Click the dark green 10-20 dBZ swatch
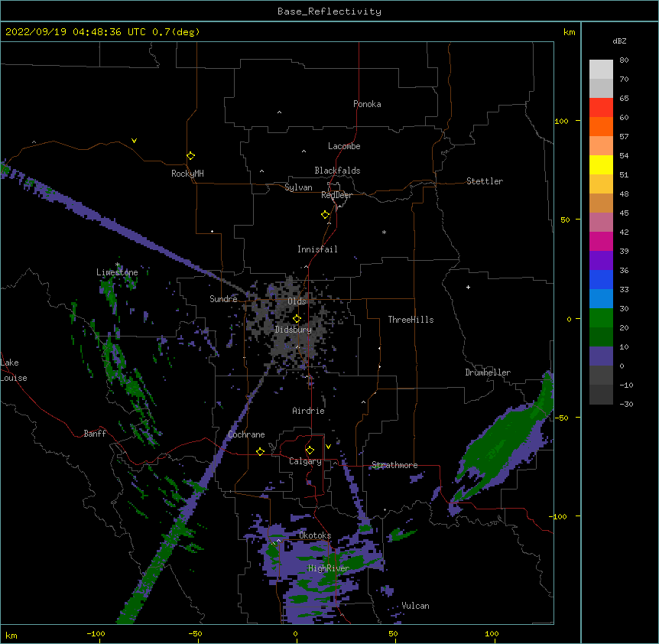Screen dimensions: 659x644 [x=601, y=337]
